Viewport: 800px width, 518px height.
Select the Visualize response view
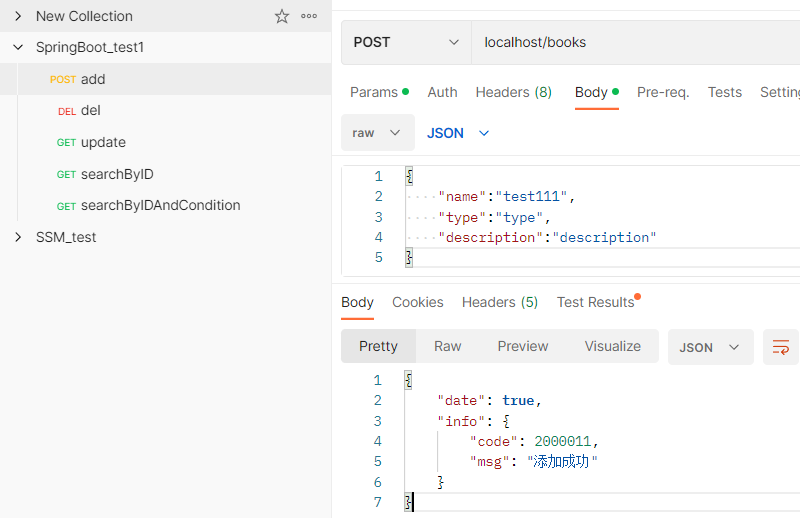pos(612,346)
